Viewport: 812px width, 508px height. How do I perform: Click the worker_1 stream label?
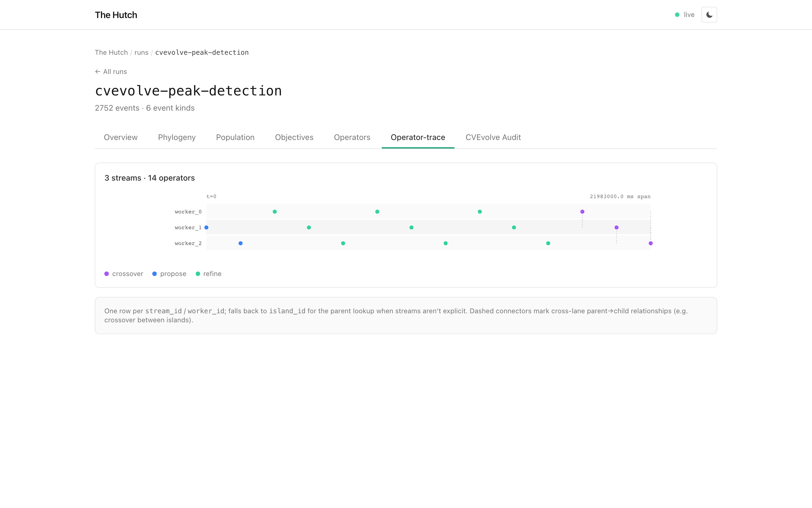(x=188, y=227)
